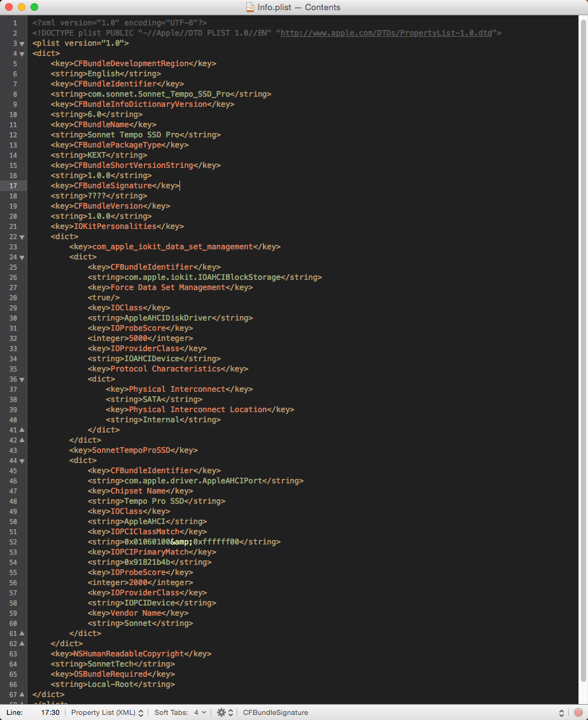
Task: Click the CFBundleShortVersionString key
Action: [133, 165]
